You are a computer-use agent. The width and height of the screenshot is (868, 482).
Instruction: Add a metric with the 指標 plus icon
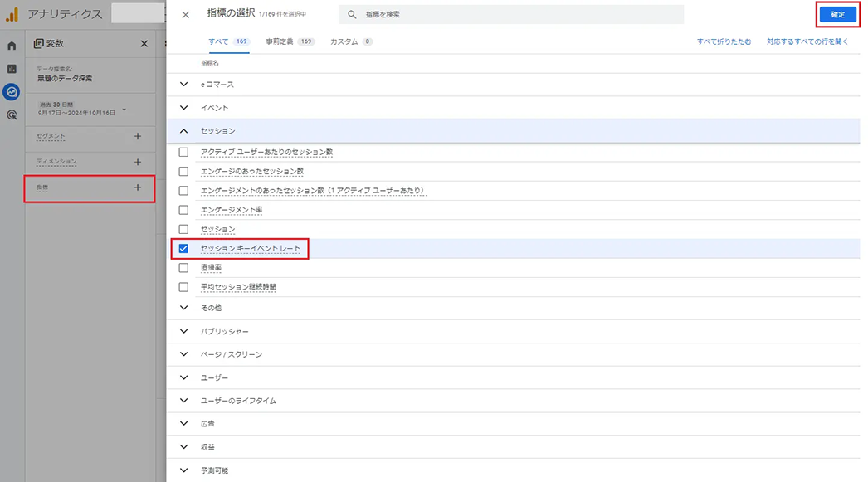click(138, 187)
